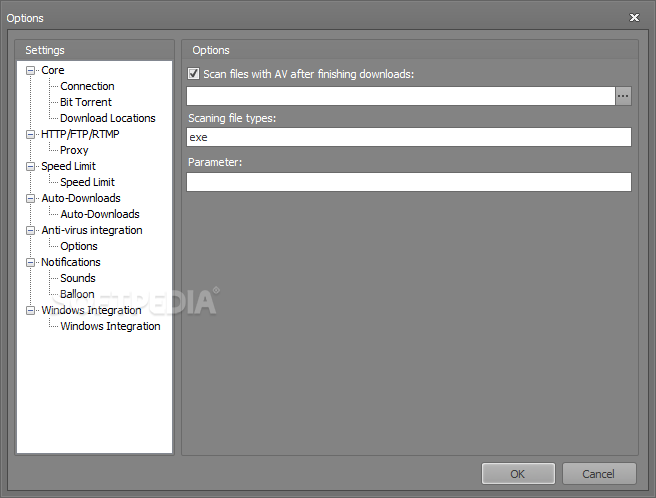Open Download Locations settings
This screenshot has height=498, width=656.
pos(108,118)
